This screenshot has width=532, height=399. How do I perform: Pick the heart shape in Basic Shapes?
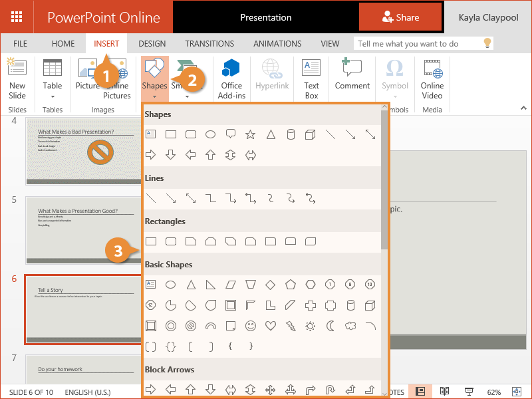[x=271, y=326]
